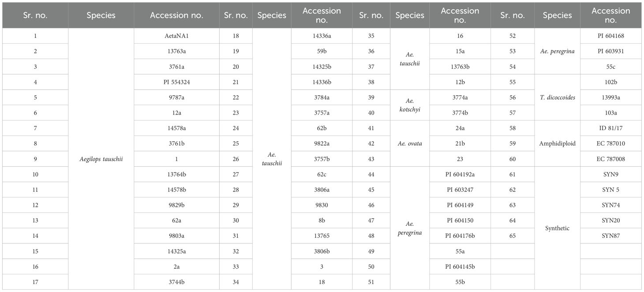Image resolution: width=644 pixels, height=292 pixels.
Task: Select the Synthetic species cell
Action: point(557,228)
